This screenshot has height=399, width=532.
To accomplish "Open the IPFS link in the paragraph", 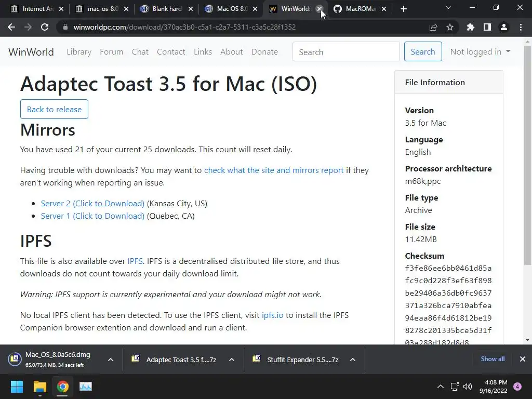I will pos(135,261).
